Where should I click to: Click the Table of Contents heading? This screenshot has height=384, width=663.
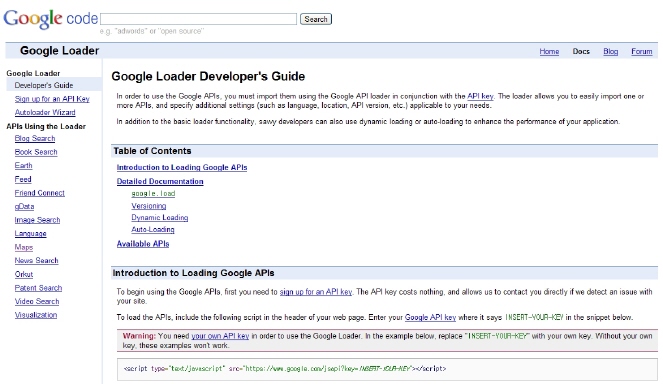[152, 151]
